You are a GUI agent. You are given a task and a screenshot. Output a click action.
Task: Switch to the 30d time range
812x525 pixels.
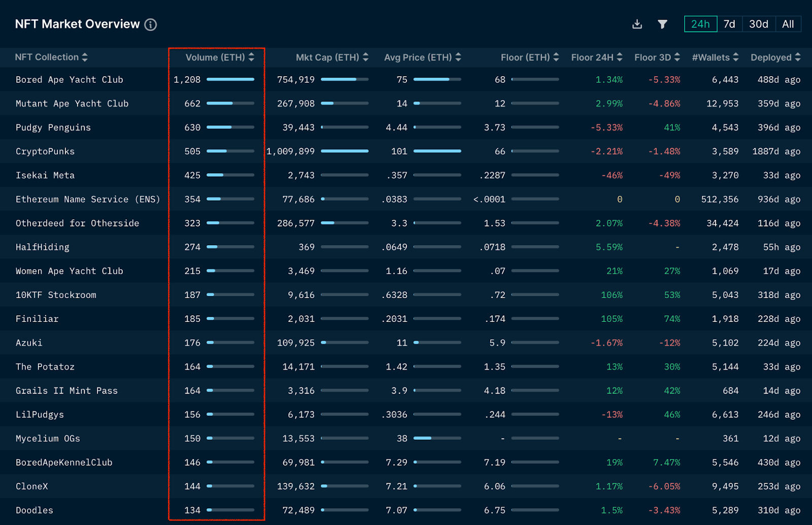759,24
